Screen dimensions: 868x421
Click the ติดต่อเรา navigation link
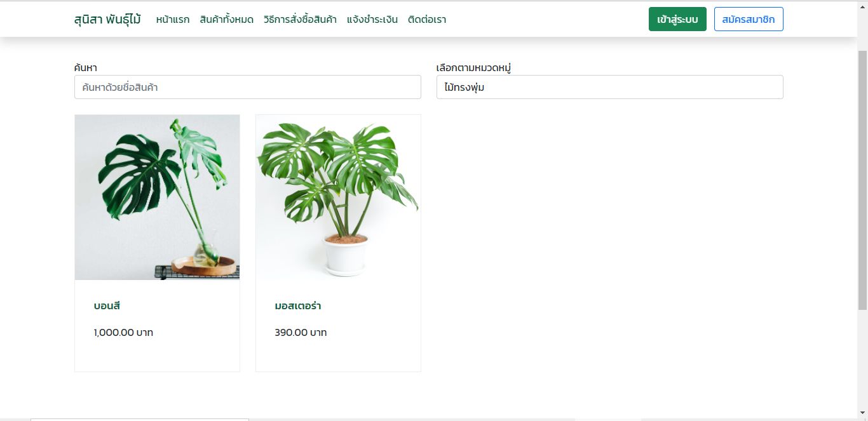(427, 20)
